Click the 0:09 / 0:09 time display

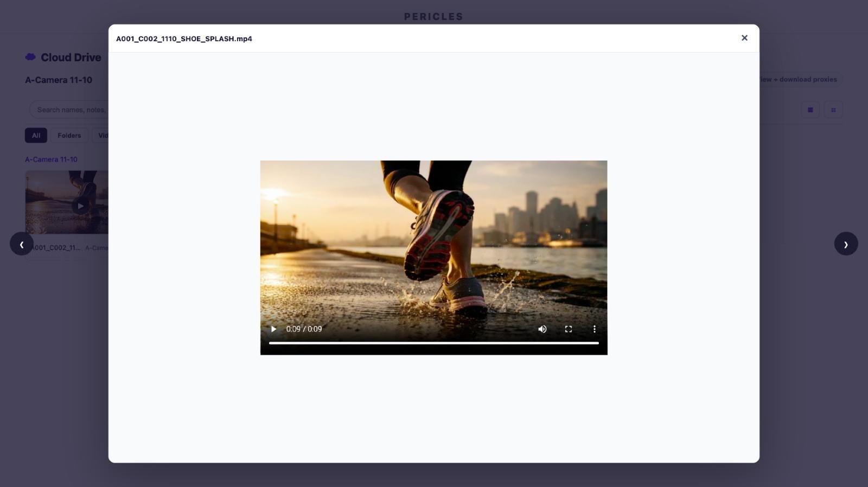pos(304,329)
